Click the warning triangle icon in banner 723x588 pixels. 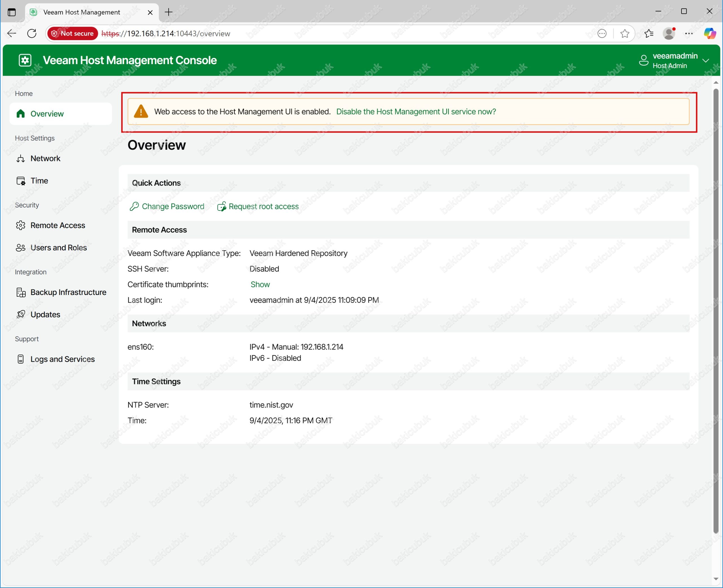[x=141, y=111]
